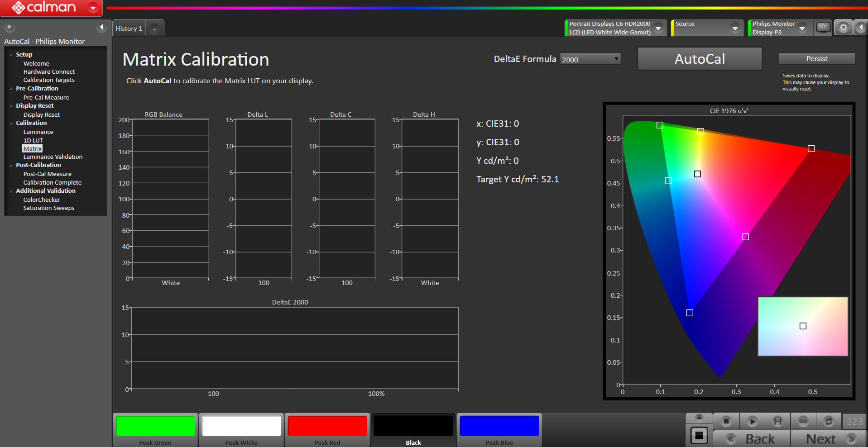Collapse the Post-Calibration section
The width and height of the screenshot is (868, 447).
(x=11, y=165)
